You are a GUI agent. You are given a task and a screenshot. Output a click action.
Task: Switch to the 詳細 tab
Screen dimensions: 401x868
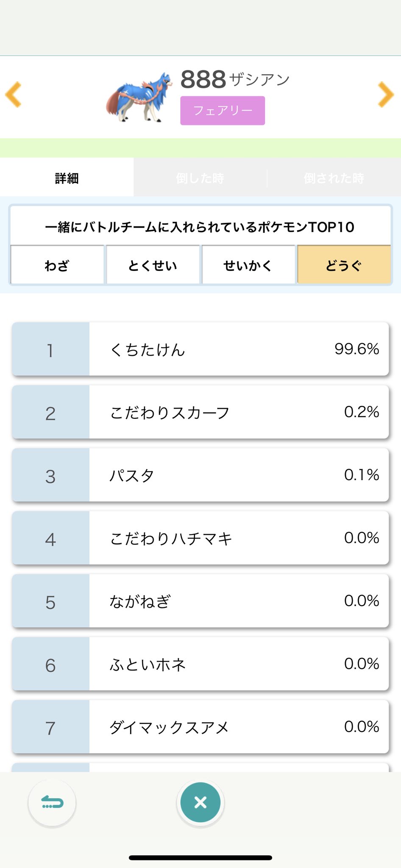click(x=67, y=178)
